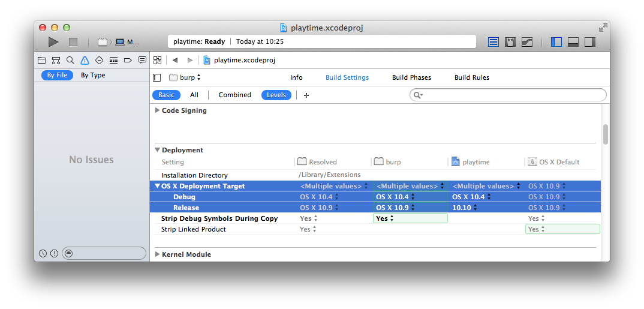
Task: Expand the Kernel Module section
Action: (x=157, y=254)
